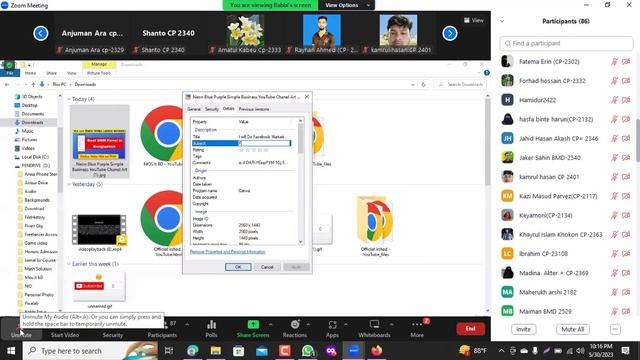Show previous participant videos arrow
Screen dimensions: 640x360
pos(41,33)
